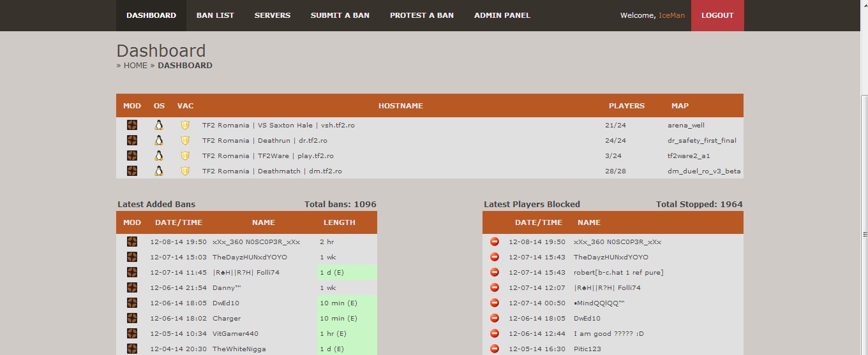Click the Linux penguin icon in Saxton Hale row
Image resolution: width=868 pixels, height=355 pixels.
pos(159,125)
